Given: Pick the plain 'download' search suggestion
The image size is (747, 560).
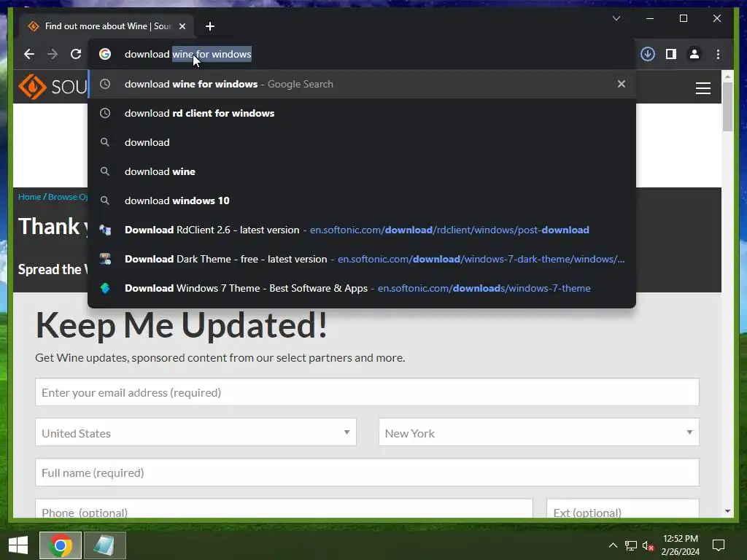Looking at the screenshot, I should click(x=362, y=142).
